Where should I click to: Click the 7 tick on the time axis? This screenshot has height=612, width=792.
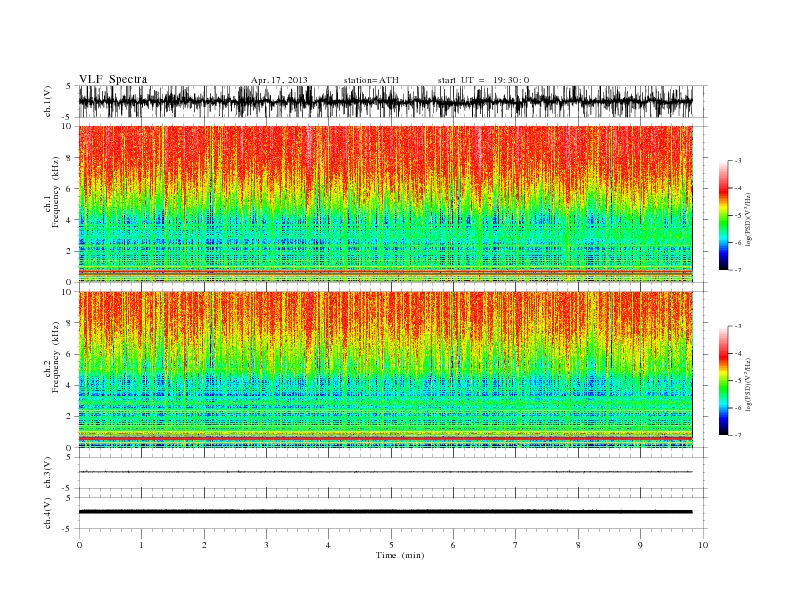[x=516, y=545]
